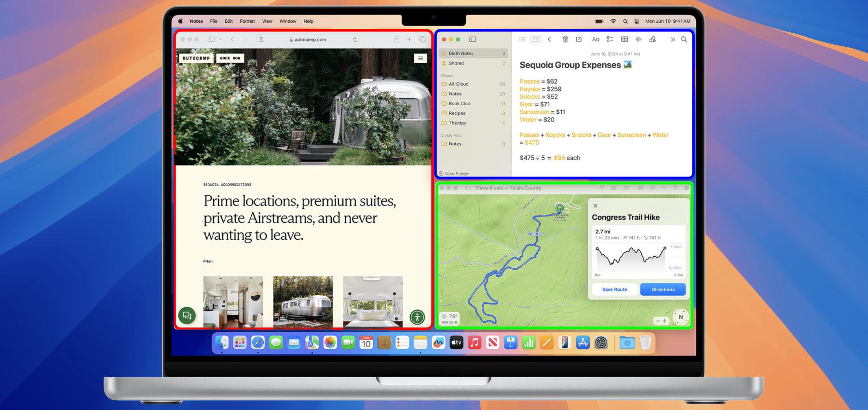Viewport: 868px width, 410px height.
Task: Open Safari's sidebar dropdown arrow
Action: click(221, 40)
